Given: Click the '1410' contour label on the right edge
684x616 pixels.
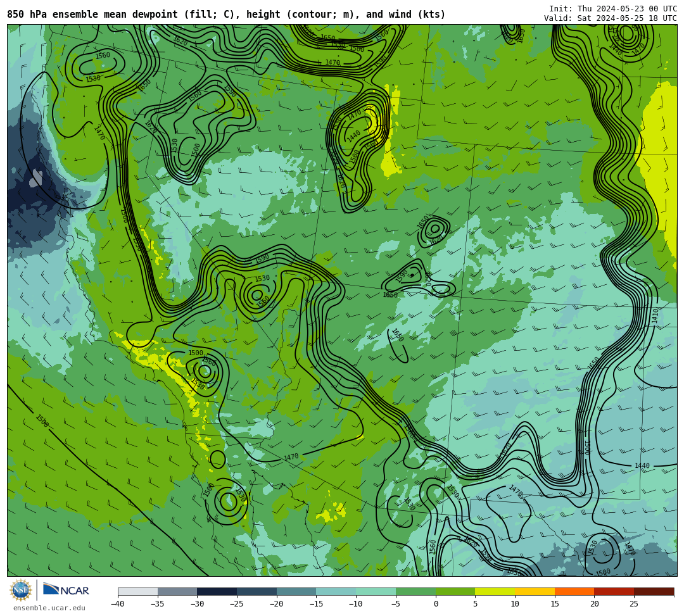Looking at the screenshot, I should tap(655, 315).
